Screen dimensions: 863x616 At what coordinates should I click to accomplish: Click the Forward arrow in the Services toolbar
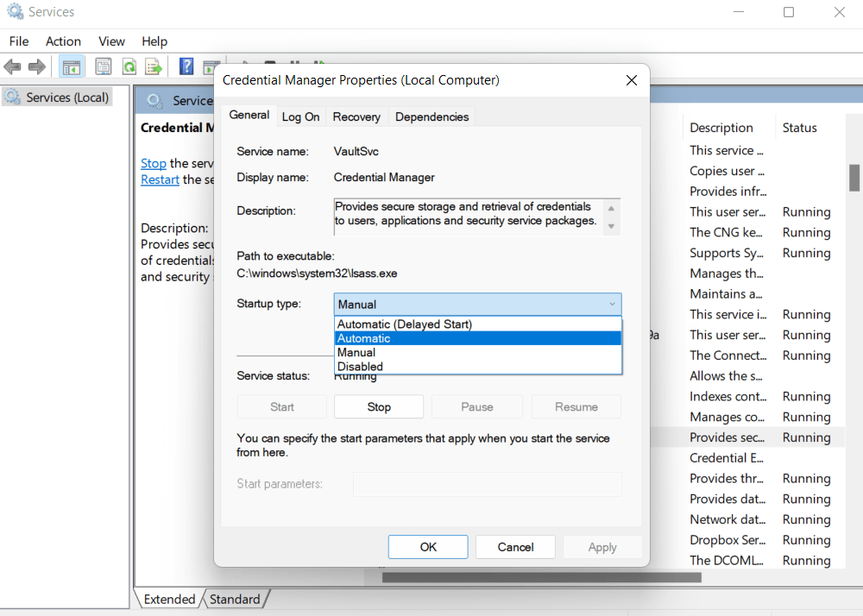[37, 67]
